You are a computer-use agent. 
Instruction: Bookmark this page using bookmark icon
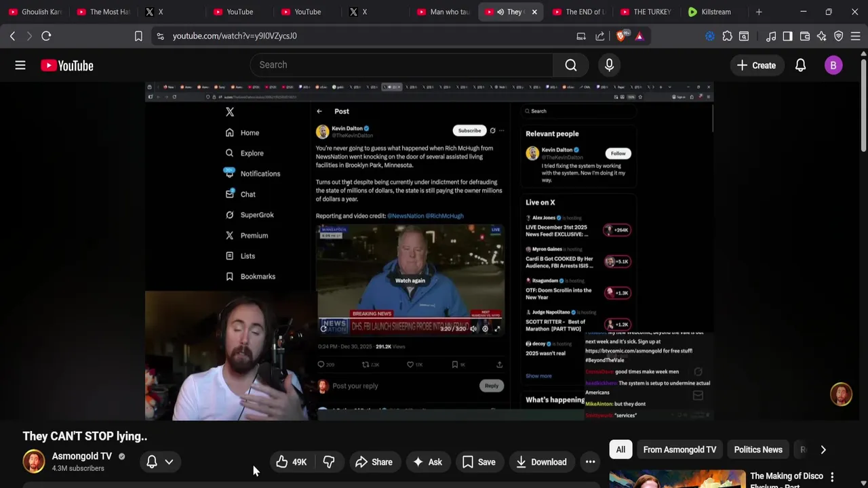(138, 36)
